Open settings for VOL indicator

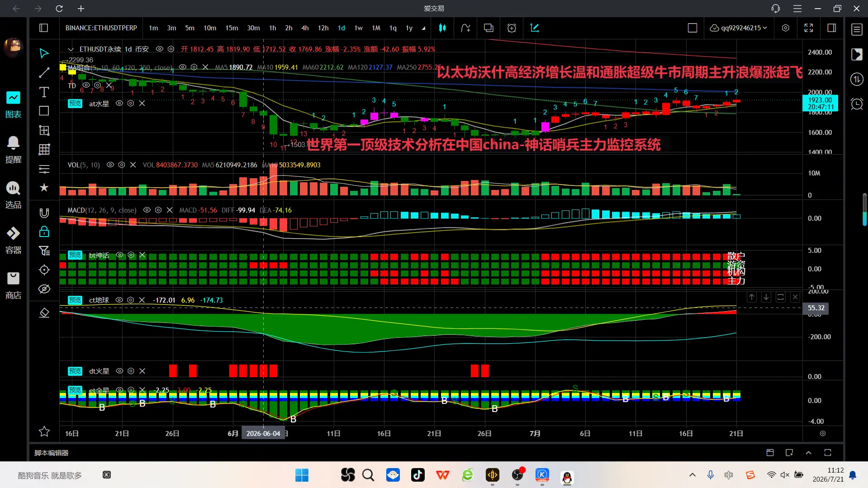click(x=122, y=165)
